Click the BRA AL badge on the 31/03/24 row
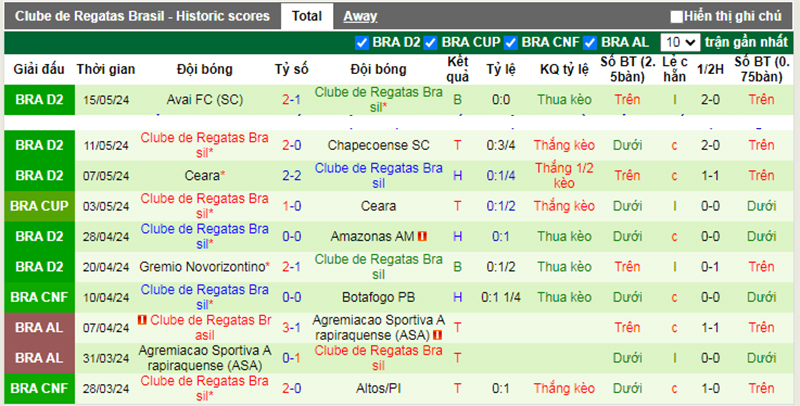 click(40, 358)
